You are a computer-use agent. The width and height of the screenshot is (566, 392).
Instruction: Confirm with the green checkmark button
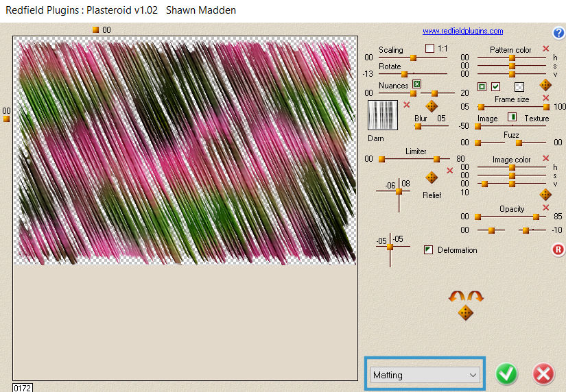[x=506, y=373]
